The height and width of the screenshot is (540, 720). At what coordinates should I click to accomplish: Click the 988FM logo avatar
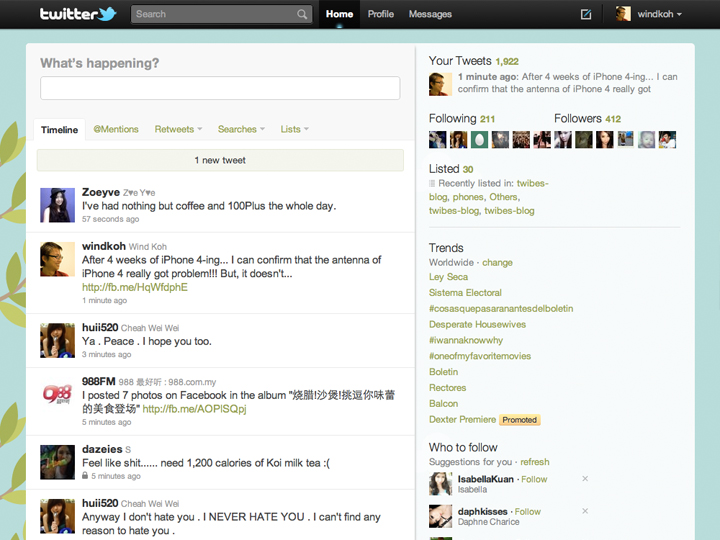pos(57,394)
